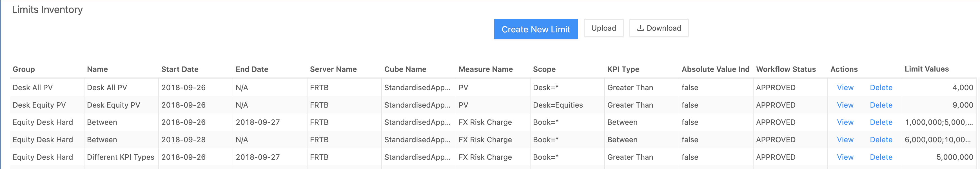This screenshot has width=980, height=169.
Task: Click the truncated 1,000,000;5,000,... limit value
Action: (939, 122)
